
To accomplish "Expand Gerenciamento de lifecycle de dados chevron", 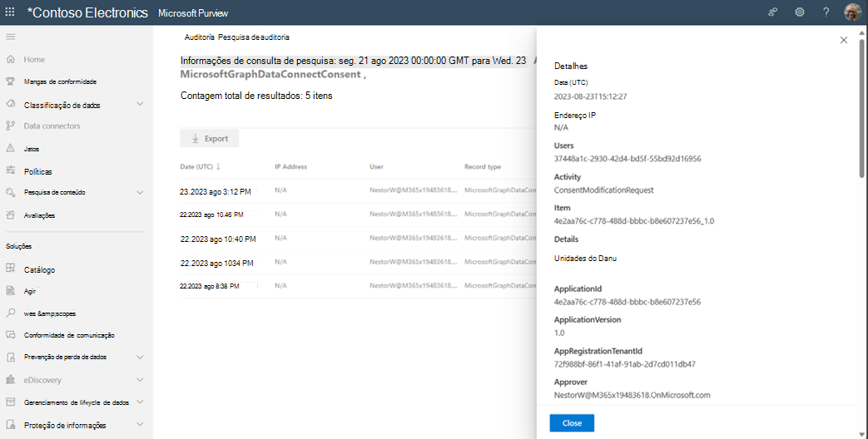I will pos(140,402).
